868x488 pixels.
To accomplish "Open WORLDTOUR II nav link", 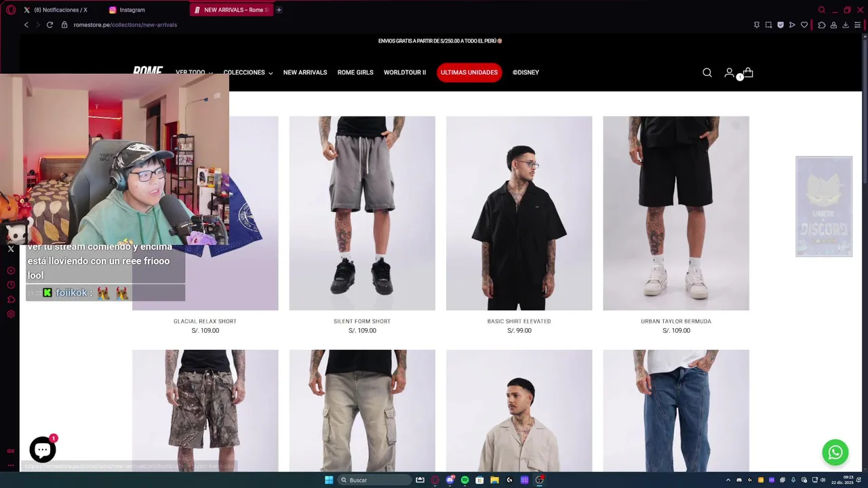I will (405, 73).
